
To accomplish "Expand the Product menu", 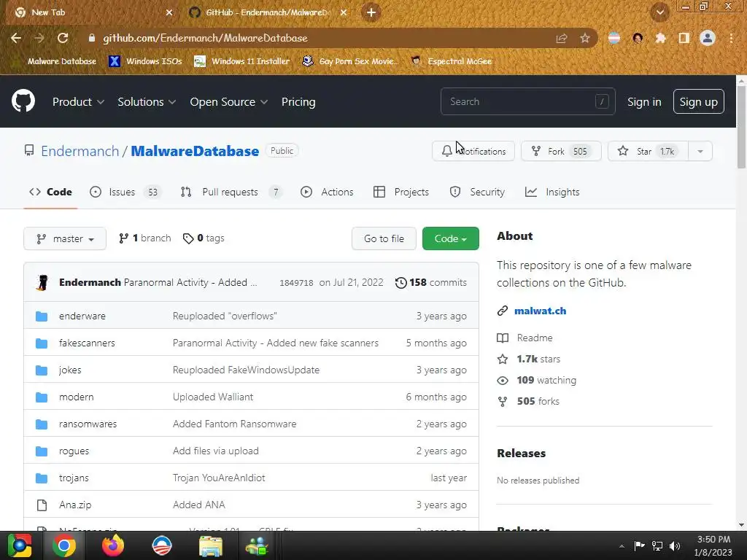I will point(78,102).
